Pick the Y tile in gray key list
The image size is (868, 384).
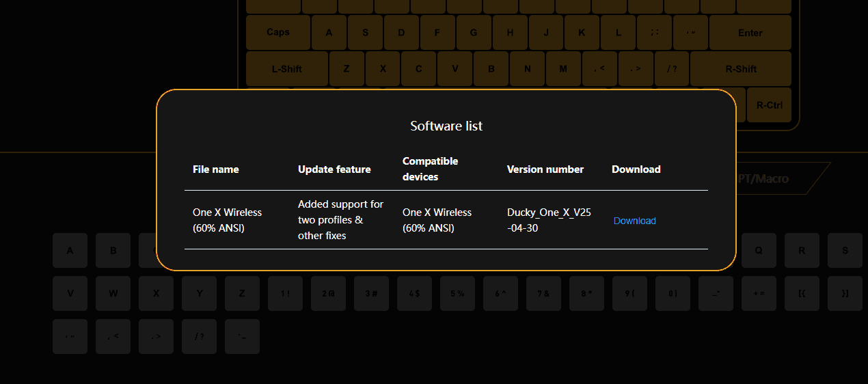click(x=199, y=293)
